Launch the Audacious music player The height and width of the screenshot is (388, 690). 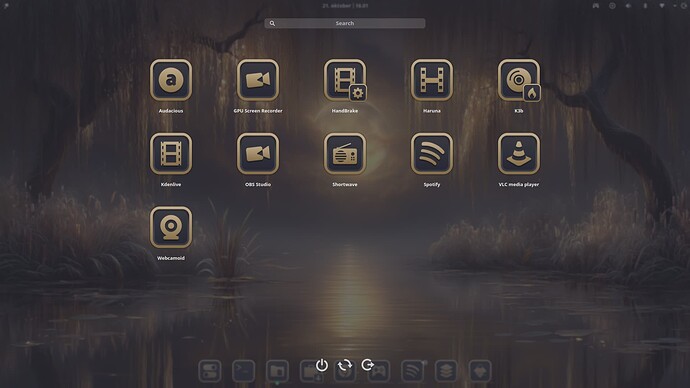171,80
